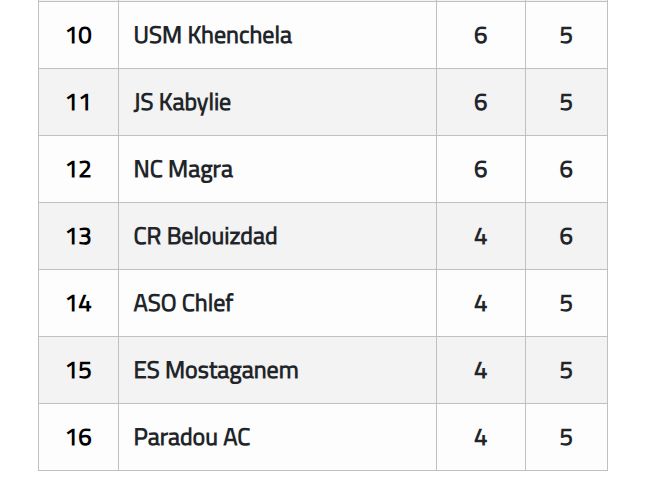Select the JS Kabylie team row

click(323, 102)
